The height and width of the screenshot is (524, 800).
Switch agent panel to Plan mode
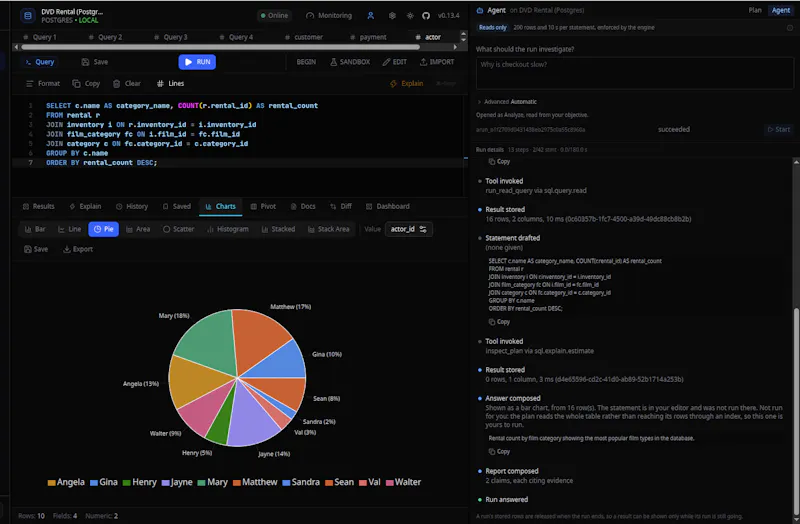[755, 10]
